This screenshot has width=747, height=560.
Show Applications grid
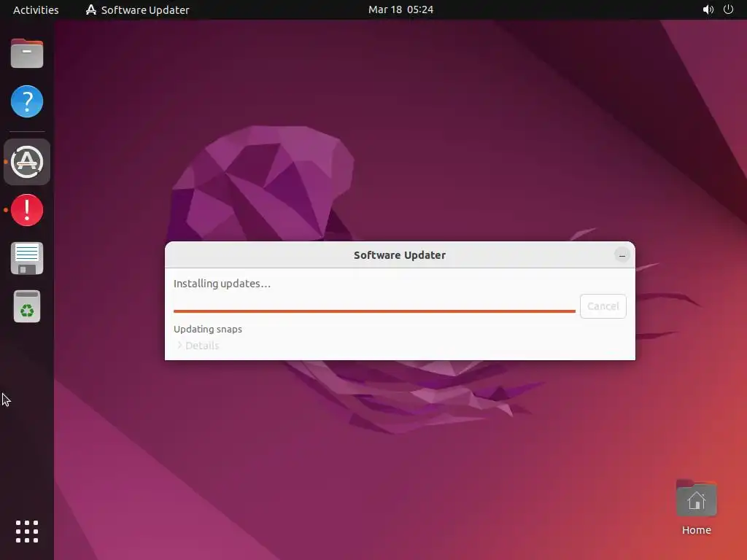coord(27,532)
